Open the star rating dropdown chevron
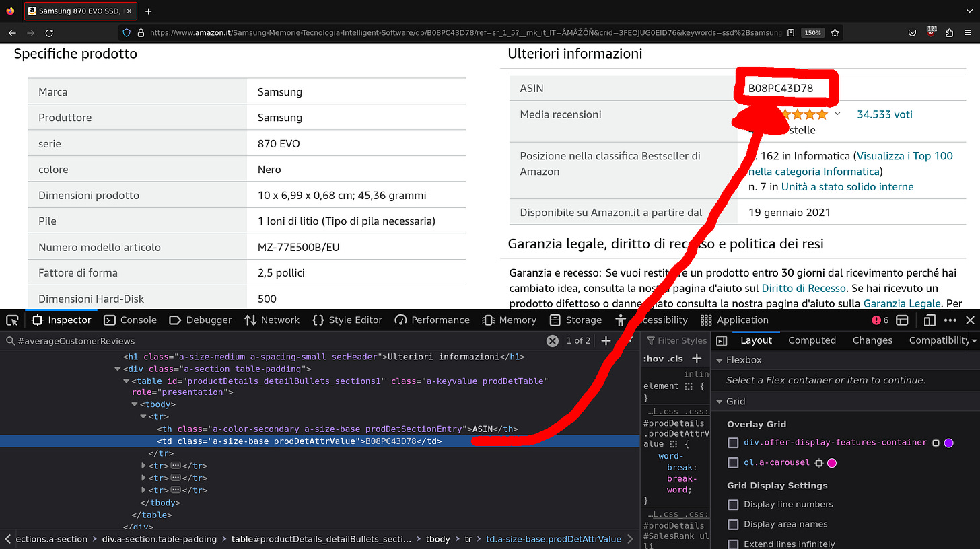Image resolution: width=980 pixels, height=549 pixels. pyautogui.click(x=837, y=114)
